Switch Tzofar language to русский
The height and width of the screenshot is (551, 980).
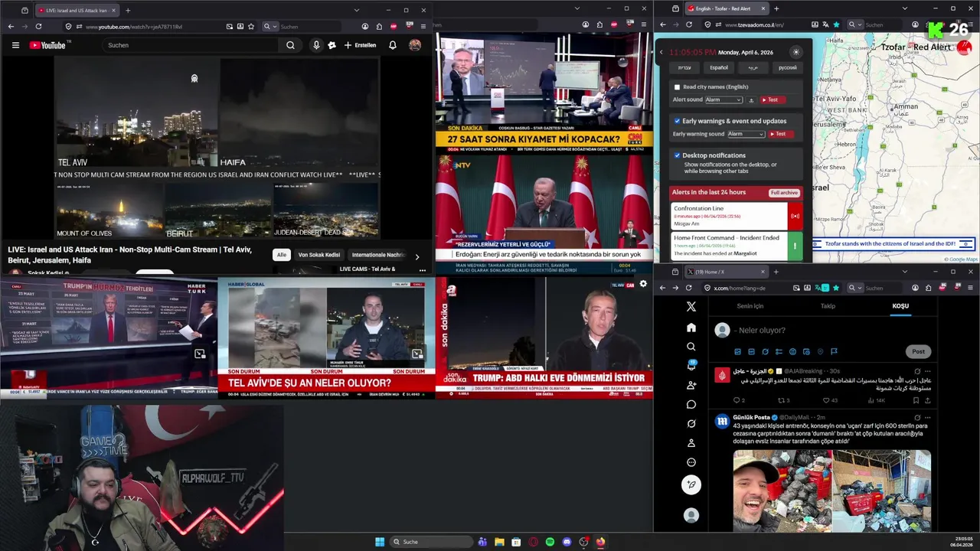(788, 67)
